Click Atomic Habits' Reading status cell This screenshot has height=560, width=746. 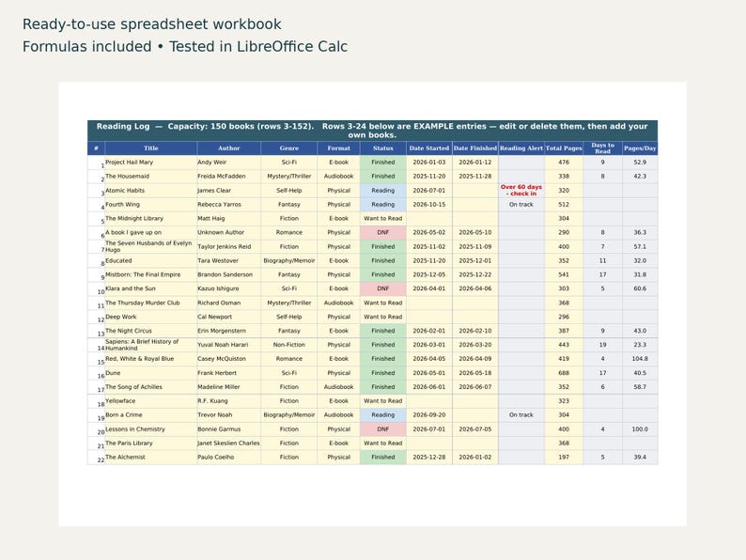click(383, 191)
